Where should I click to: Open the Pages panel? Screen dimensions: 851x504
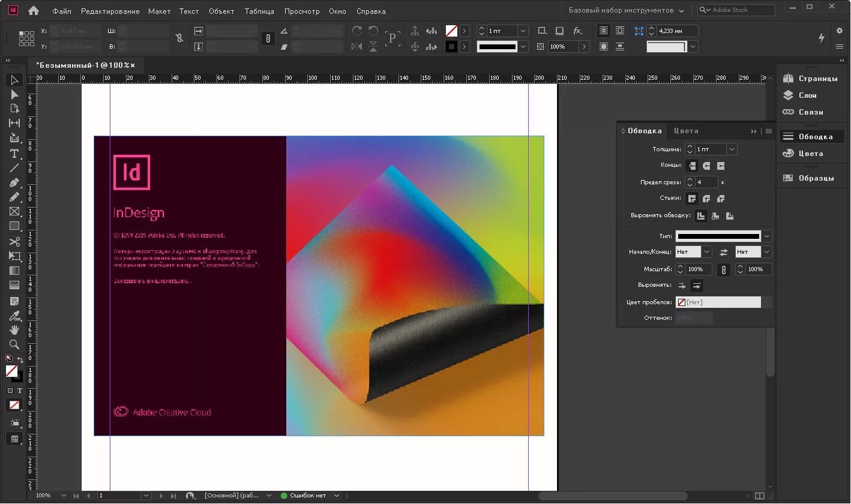[811, 78]
